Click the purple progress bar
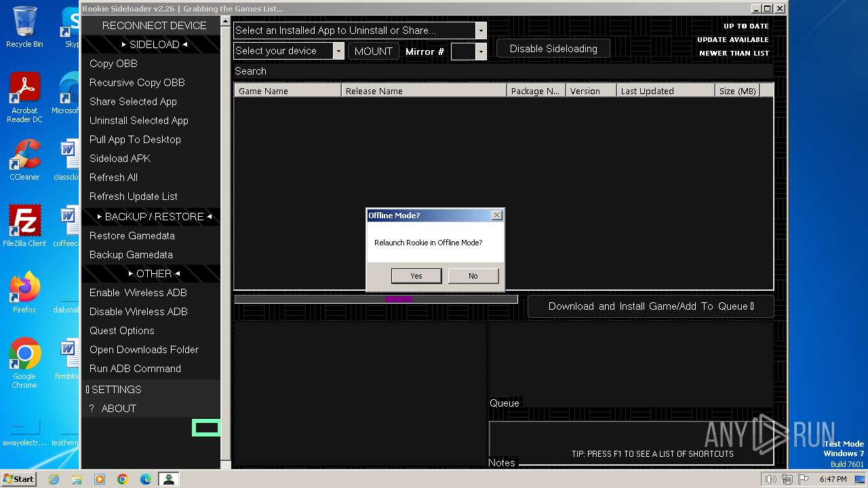 (x=399, y=299)
